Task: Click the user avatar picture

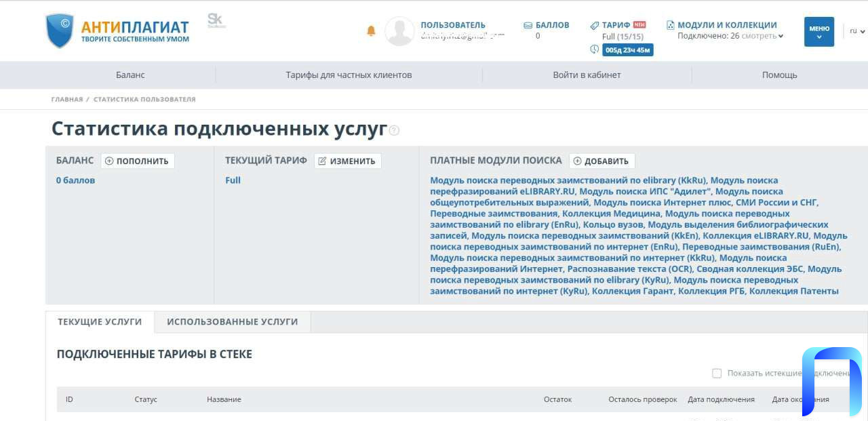Action: point(399,31)
